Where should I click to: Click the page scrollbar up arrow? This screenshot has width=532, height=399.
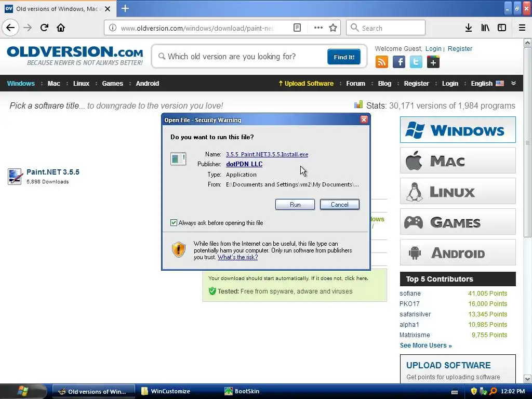coord(527,43)
